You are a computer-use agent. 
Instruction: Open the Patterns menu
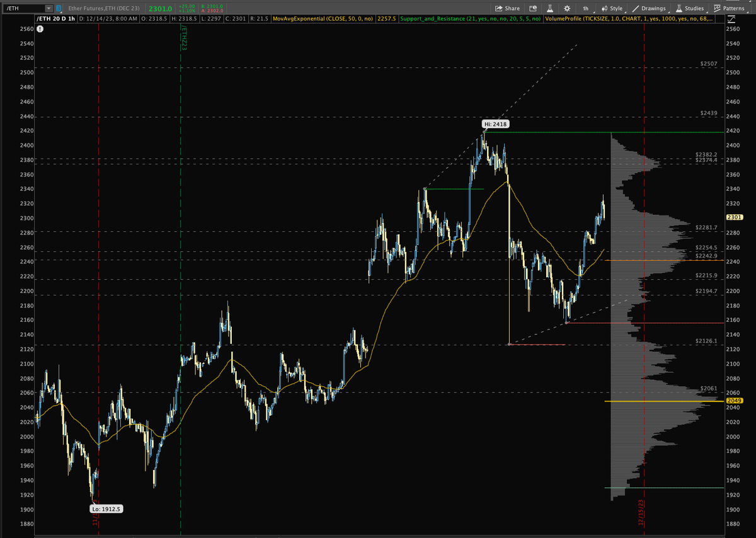tap(731, 8)
